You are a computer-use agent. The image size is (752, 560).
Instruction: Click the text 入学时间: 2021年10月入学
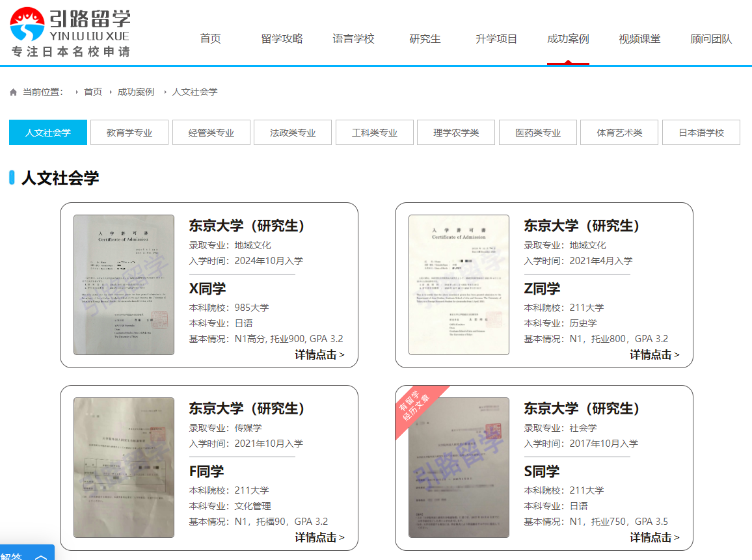point(246,444)
